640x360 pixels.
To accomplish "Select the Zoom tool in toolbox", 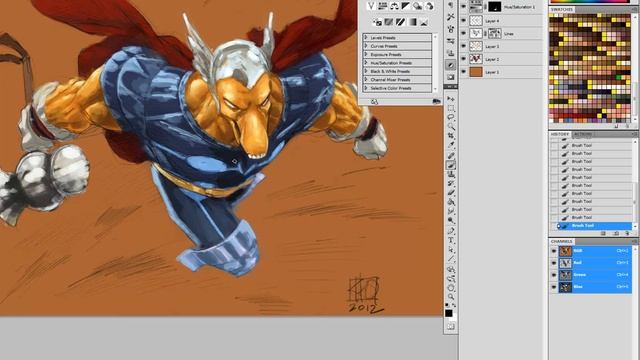I will pyautogui.click(x=451, y=297).
